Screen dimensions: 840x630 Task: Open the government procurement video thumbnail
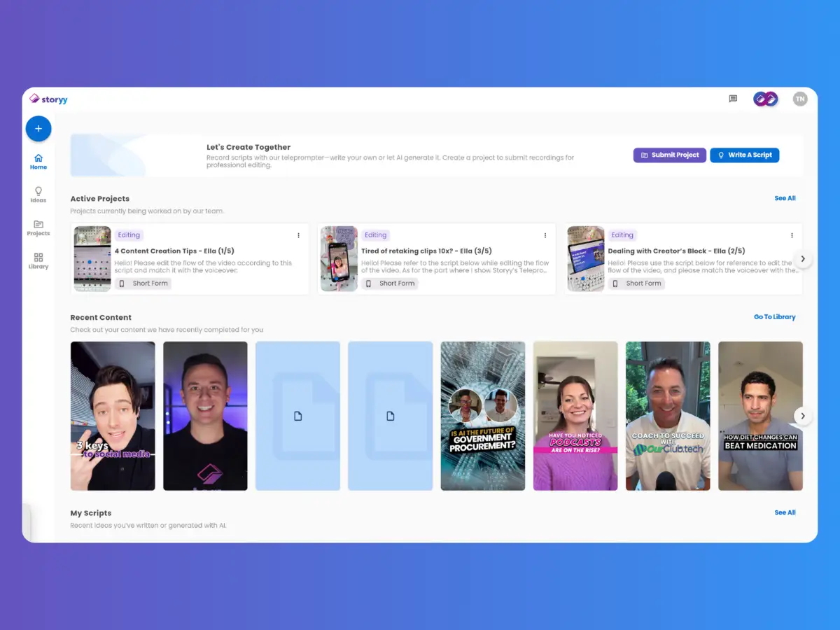[x=482, y=416]
